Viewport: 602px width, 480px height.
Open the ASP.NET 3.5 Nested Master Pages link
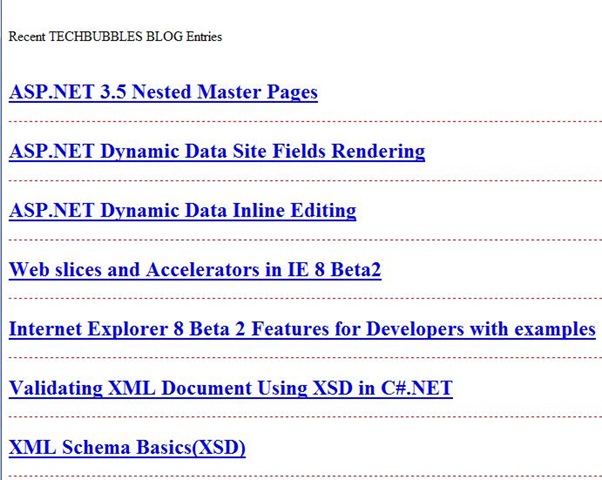point(163,92)
